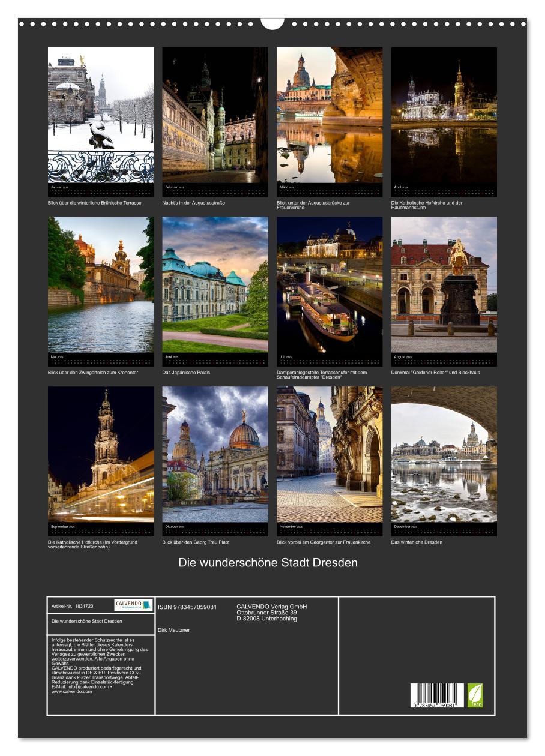The height and width of the screenshot is (756, 545).
Task: Click the 'Ottobrunner Straße 39' address line
Action: pos(266,613)
